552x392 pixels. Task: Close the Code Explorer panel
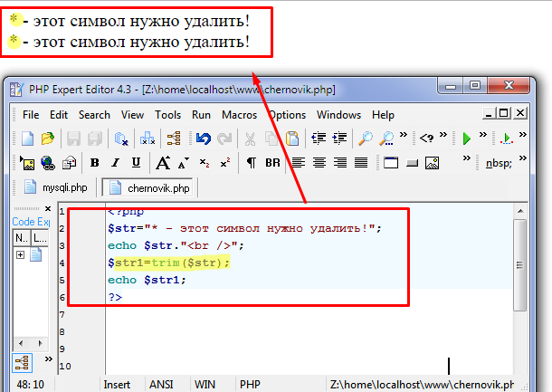tap(48, 208)
